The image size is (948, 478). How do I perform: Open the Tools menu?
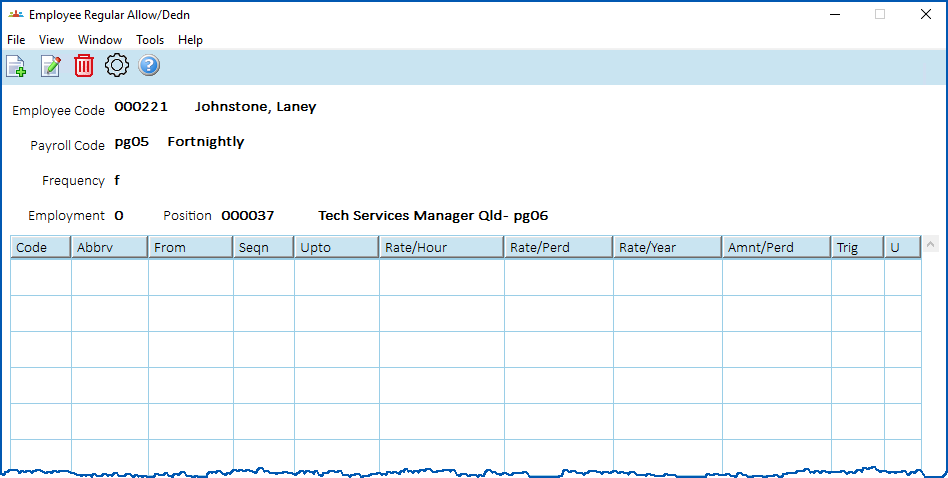click(150, 40)
